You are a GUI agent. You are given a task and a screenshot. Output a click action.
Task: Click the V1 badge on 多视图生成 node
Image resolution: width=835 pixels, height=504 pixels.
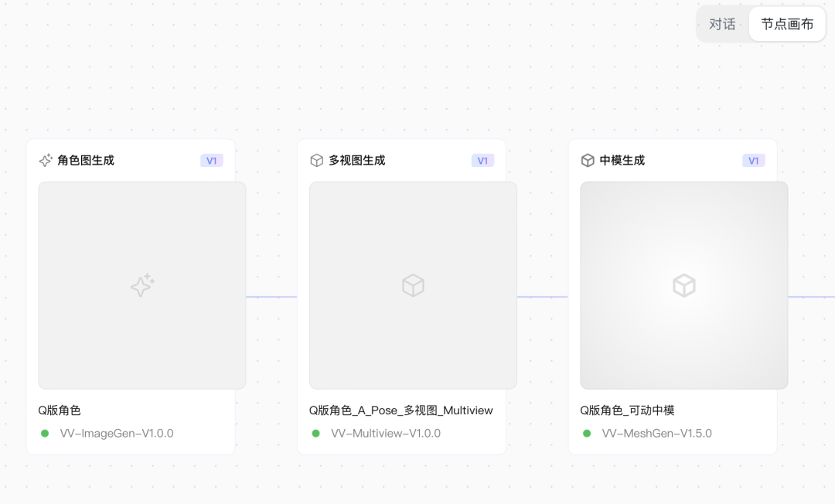click(x=482, y=161)
